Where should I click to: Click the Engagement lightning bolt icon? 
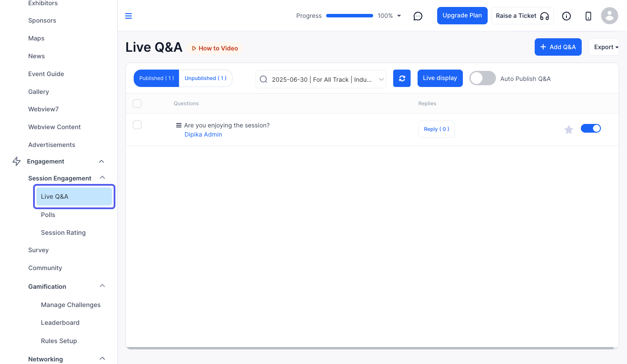point(17,161)
